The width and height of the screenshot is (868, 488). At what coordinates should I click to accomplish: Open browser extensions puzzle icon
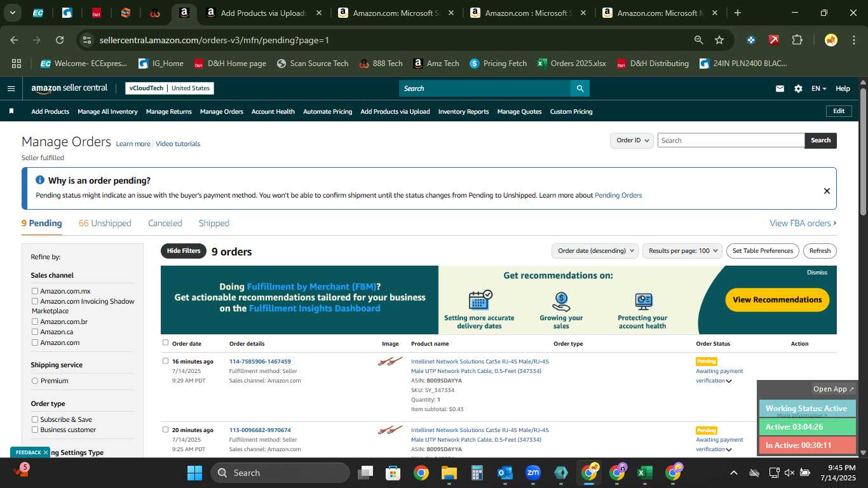[x=797, y=40]
